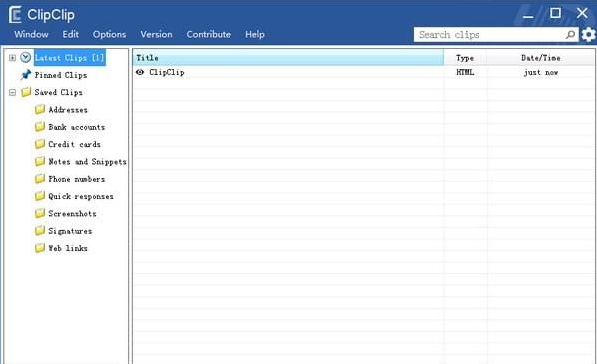Select the Notes and Snippets folder
The image size is (597, 364).
click(80, 162)
